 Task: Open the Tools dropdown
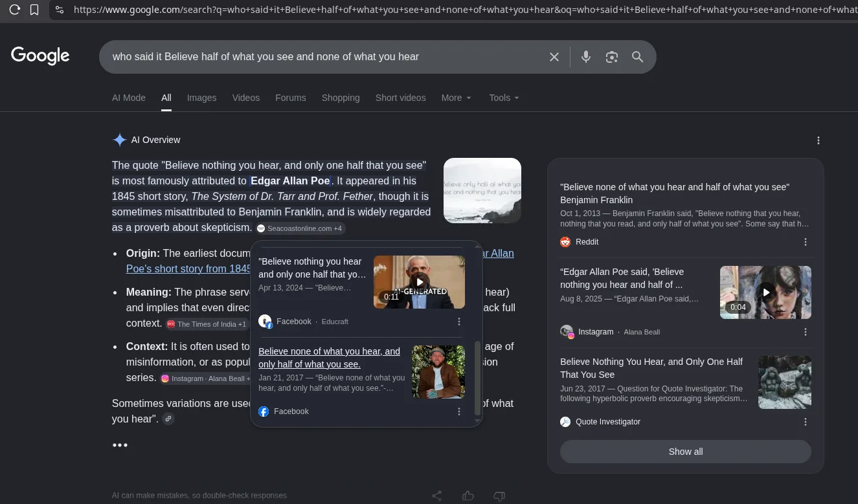pos(504,98)
